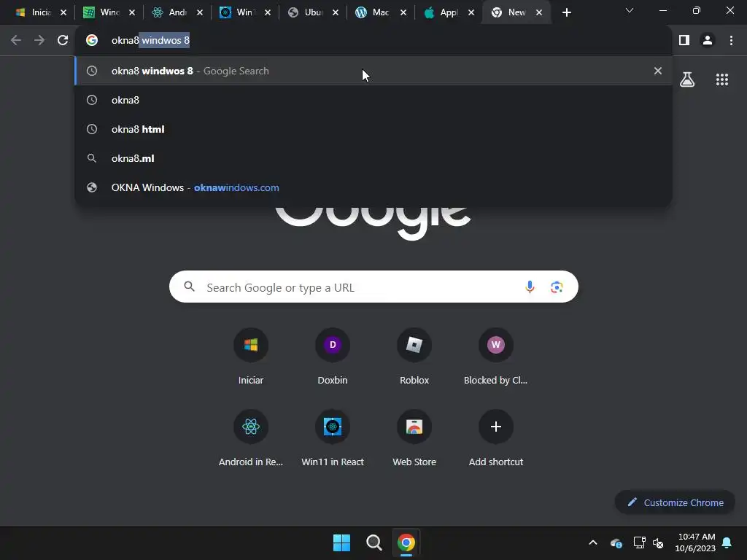This screenshot has height=560, width=747.
Task: Switch to the Iniciar tab
Action: [34, 12]
